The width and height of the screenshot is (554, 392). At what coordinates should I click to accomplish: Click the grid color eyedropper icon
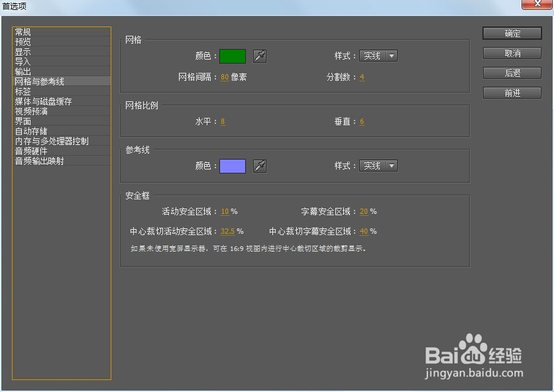(259, 56)
